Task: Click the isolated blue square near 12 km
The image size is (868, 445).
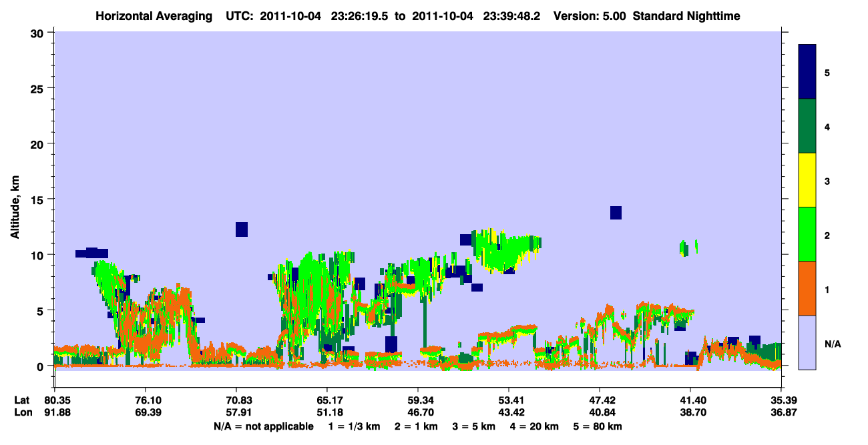Action: pos(242,230)
